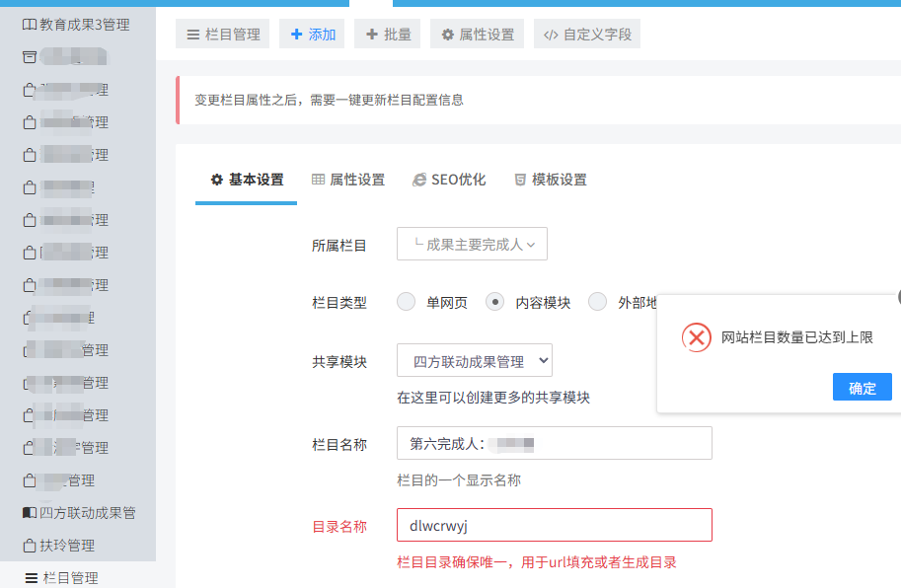This screenshot has width=901, height=588.
Task: Switch to the 属性设置 tab
Action: 347,180
